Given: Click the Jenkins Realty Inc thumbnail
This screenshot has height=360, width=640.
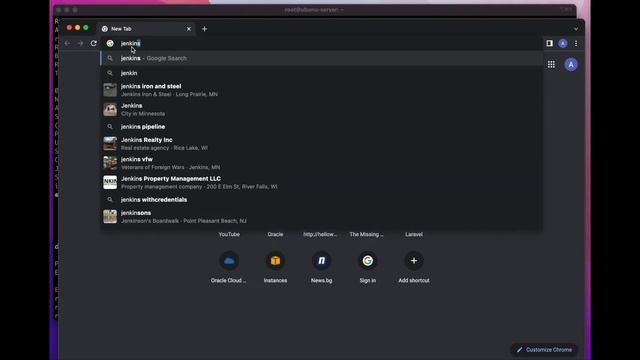Looking at the screenshot, I should [110, 144].
